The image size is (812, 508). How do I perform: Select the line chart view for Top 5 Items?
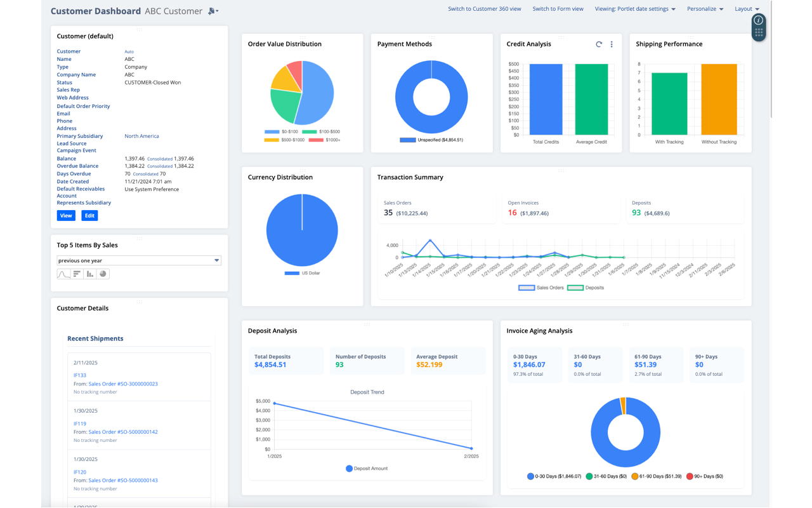point(63,274)
